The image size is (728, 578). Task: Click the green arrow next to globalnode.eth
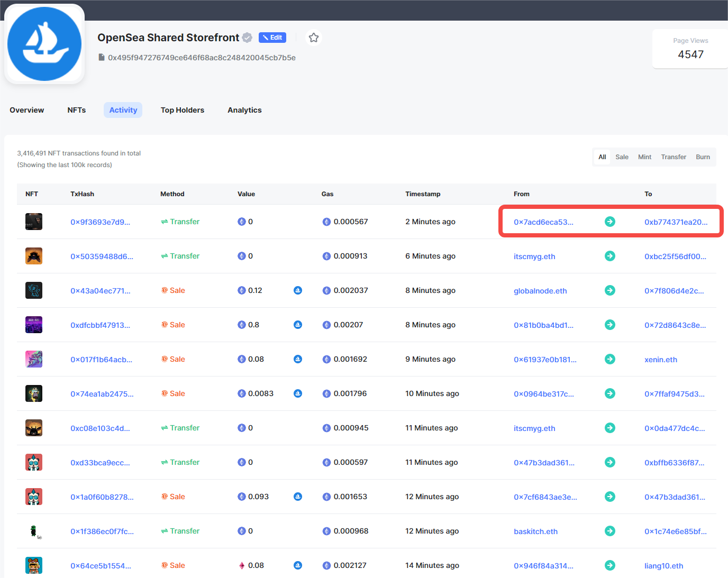pos(610,290)
